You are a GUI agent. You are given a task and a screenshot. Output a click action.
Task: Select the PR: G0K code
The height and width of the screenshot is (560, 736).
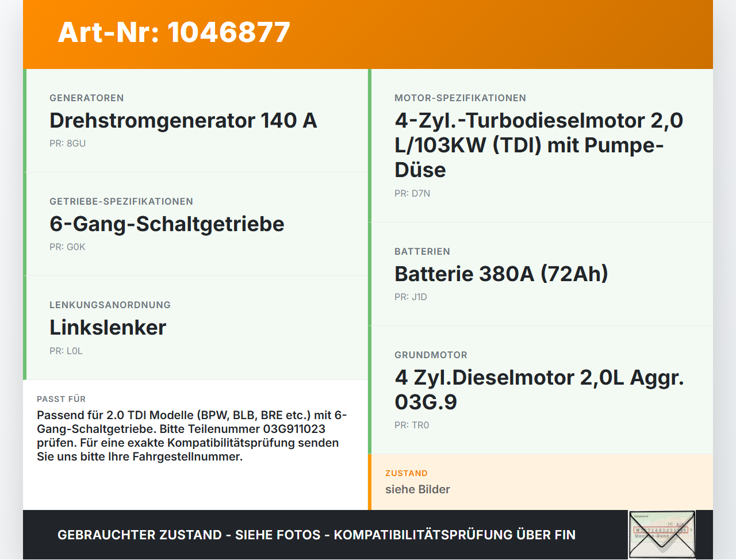67,247
